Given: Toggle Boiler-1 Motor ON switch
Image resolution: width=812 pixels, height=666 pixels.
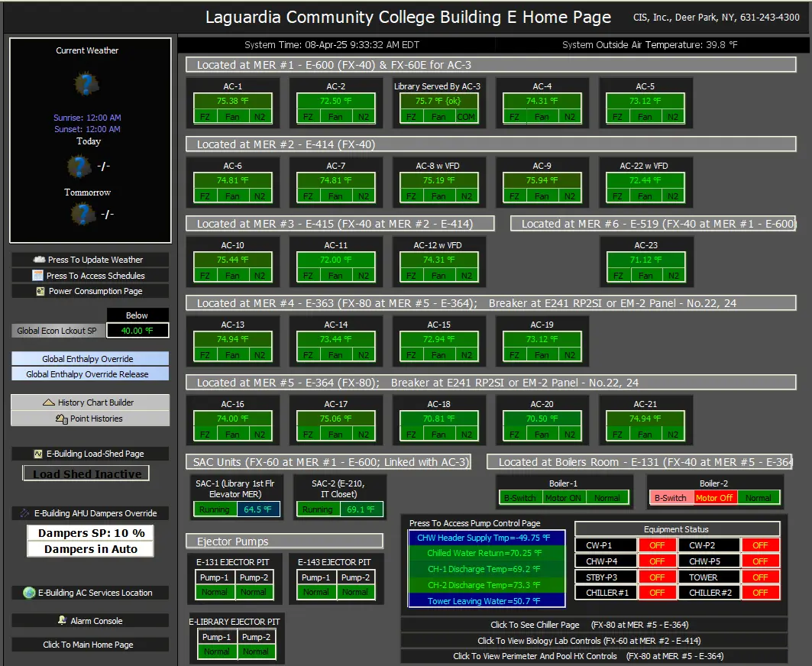Looking at the screenshot, I should coord(565,497).
